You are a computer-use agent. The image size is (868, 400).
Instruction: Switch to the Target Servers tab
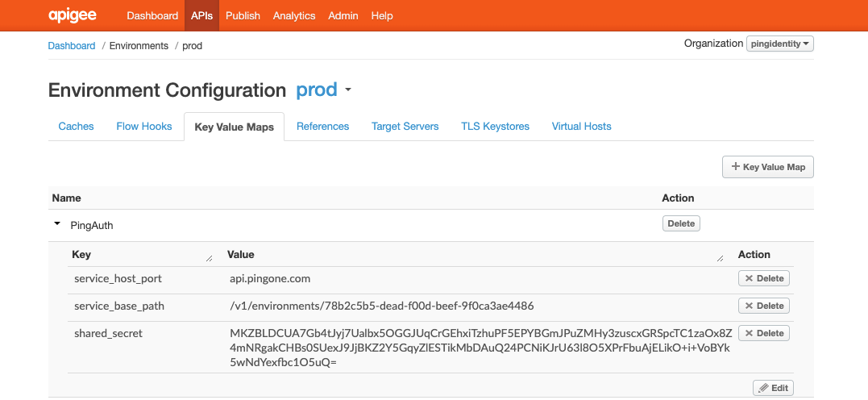[x=405, y=127]
